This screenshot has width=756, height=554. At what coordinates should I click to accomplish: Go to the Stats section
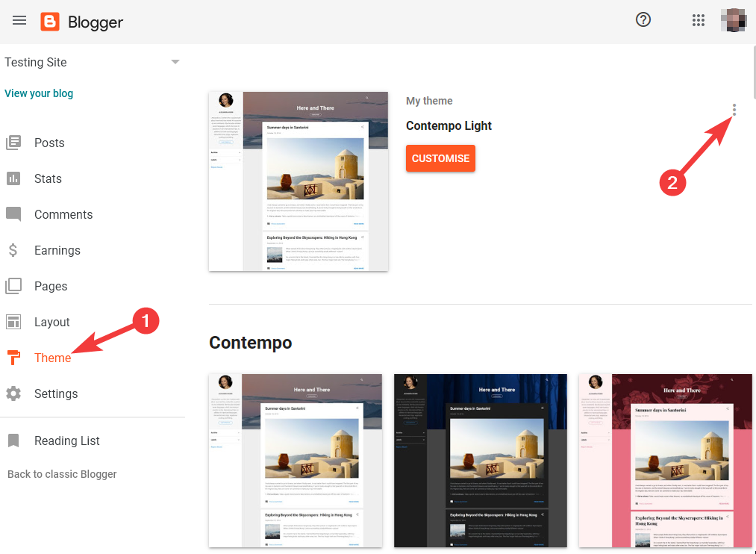pos(48,178)
